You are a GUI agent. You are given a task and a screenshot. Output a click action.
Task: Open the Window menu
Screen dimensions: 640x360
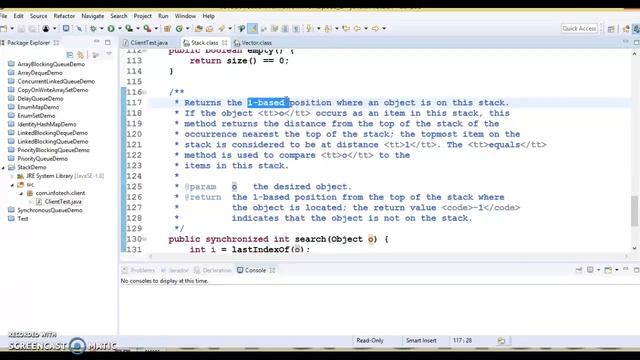click(x=185, y=16)
